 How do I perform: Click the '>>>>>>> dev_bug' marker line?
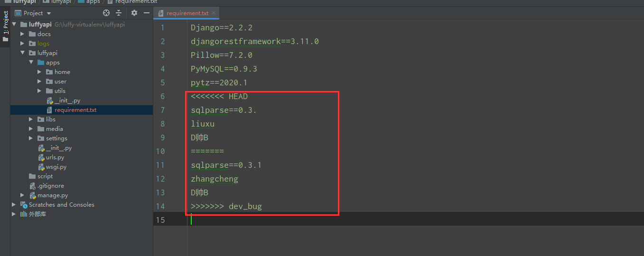click(x=226, y=206)
